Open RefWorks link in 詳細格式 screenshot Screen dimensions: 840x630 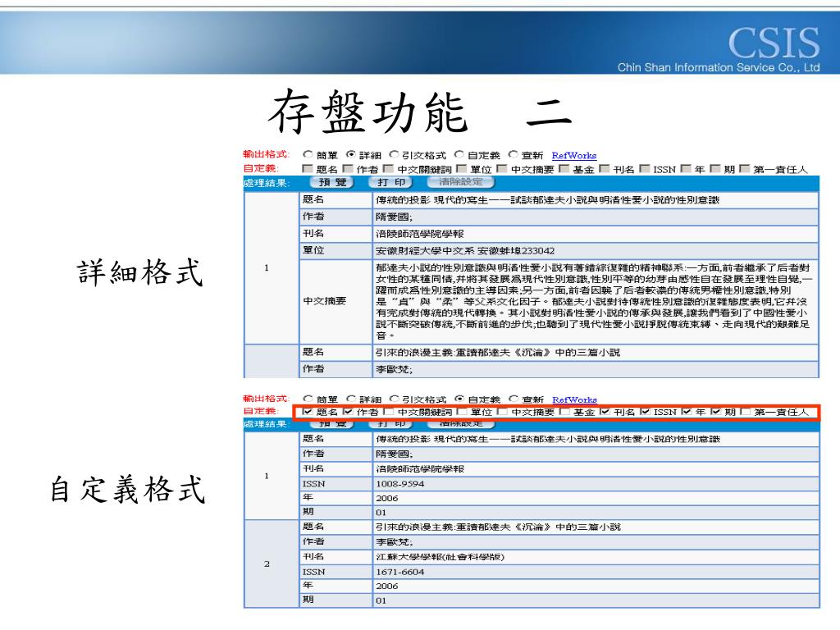pos(573,155)
